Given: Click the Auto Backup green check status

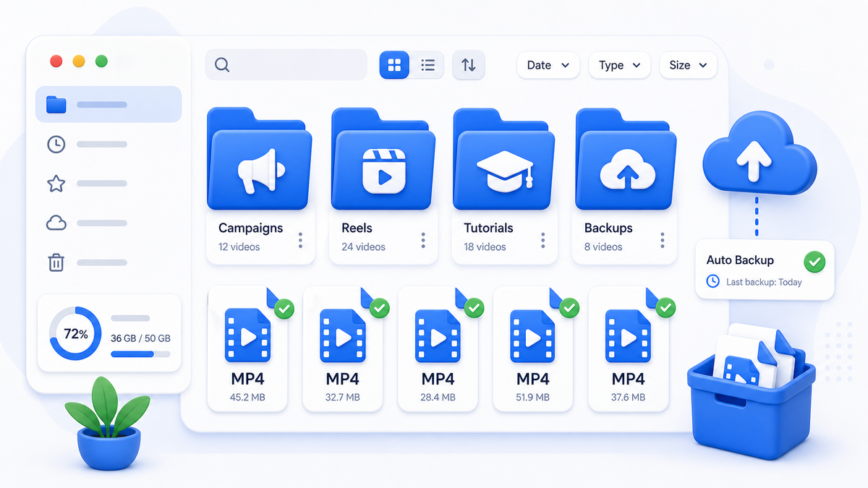Looking at the screenshot, I should point(814,261).
